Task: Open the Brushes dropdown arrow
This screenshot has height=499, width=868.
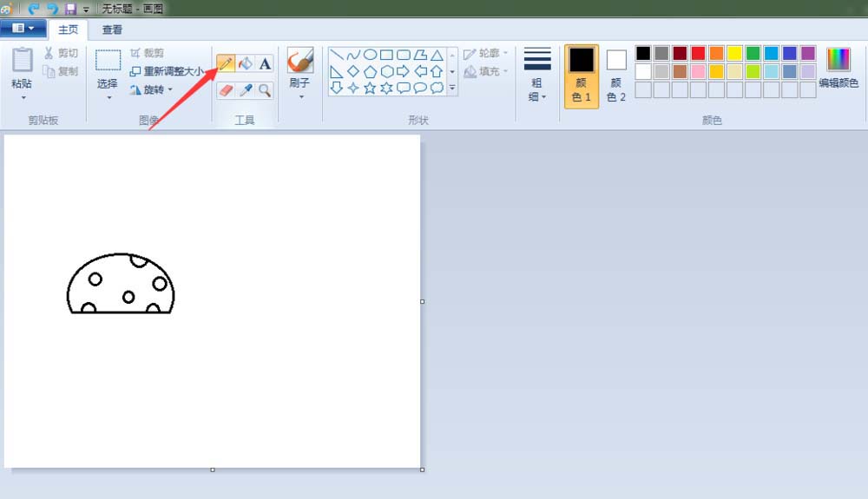Action: [302, 97]
